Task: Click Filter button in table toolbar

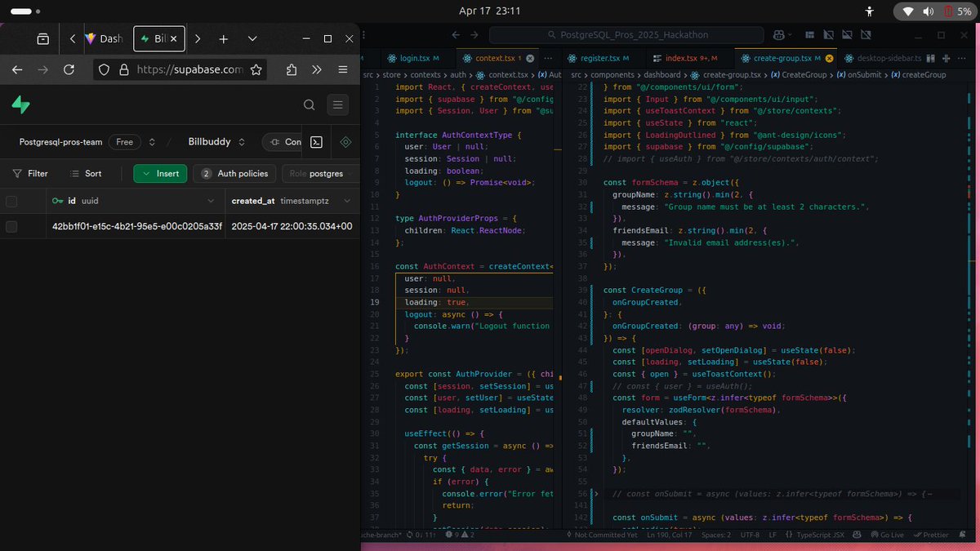Action: (30, 174)
